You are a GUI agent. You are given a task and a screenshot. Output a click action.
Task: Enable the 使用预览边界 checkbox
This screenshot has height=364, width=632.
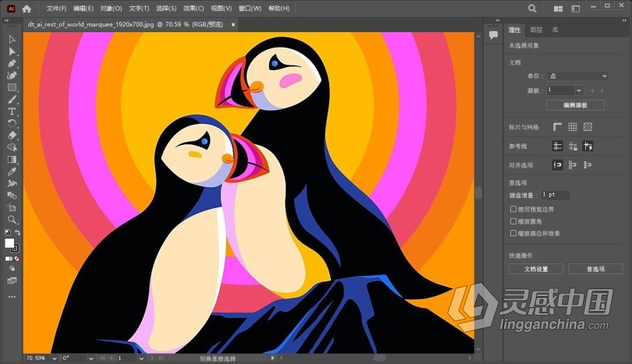[x=513, y=209]
